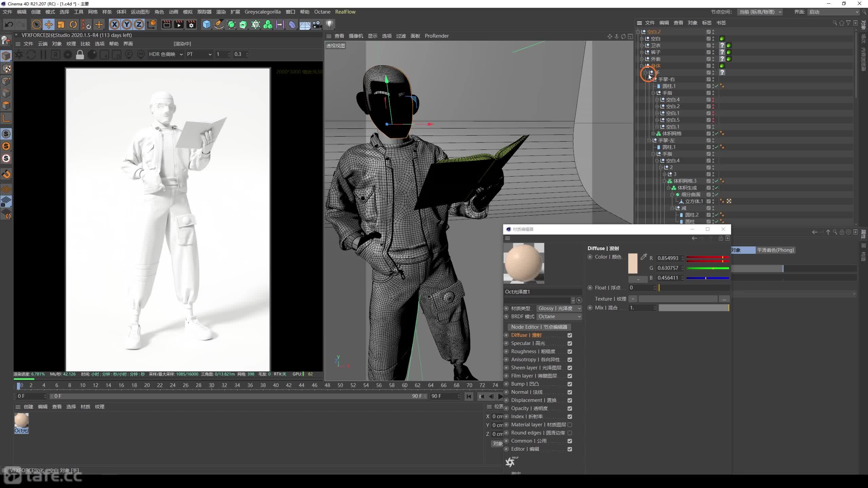868x488 pixels.
Task: Activate the Move tool
Action: pos(48,24)
